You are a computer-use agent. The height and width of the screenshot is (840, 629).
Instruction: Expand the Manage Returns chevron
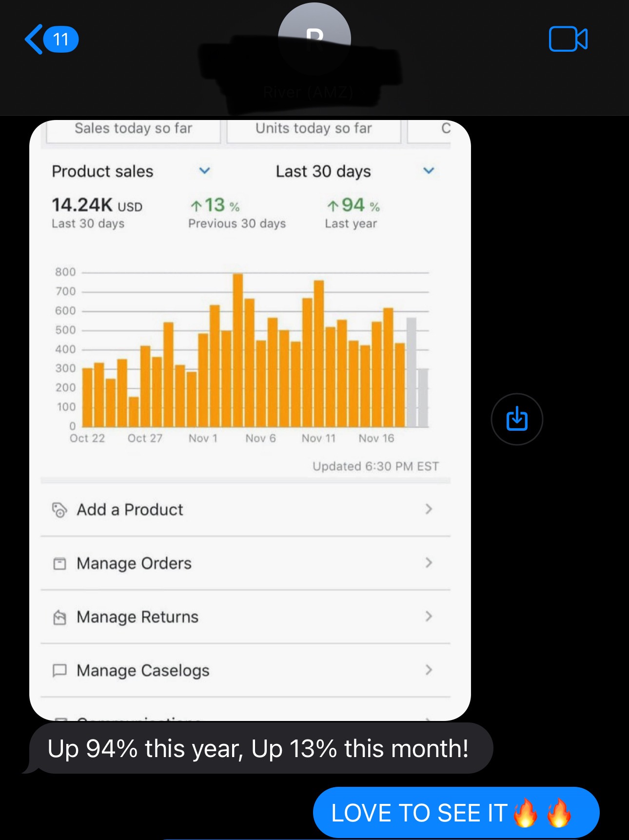point(429,617)
